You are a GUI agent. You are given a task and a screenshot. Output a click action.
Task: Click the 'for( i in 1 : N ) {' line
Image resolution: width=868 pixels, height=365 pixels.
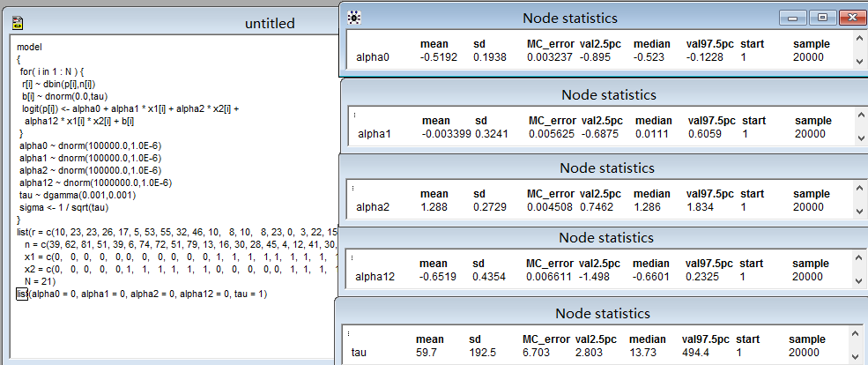click(51, 72)
